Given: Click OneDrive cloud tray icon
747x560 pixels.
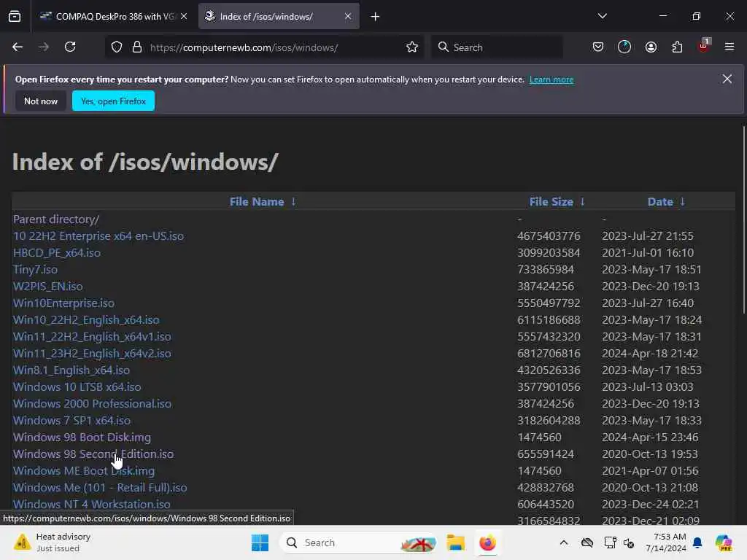Looking at the screenshot, I should (587, 542).
